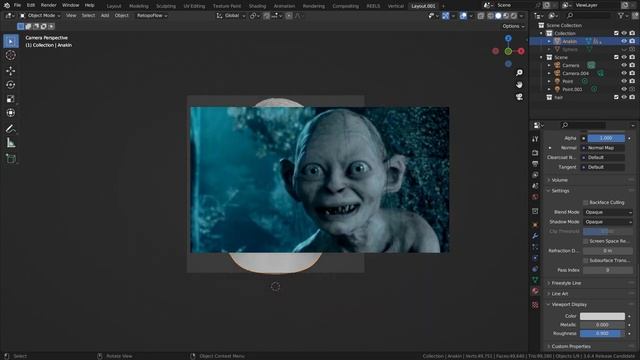Open the Render menu
The image size is (640, 360).
48,5
